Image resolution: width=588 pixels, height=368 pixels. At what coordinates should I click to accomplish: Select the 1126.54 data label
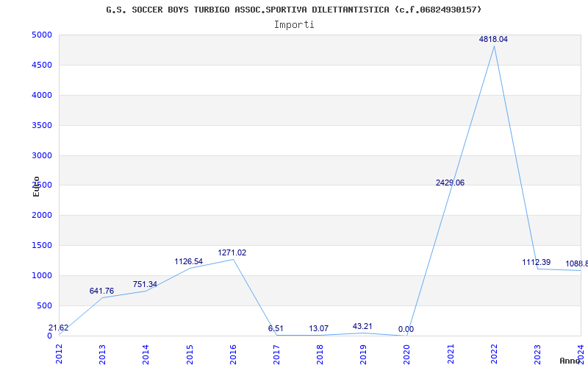click(189, 262)
